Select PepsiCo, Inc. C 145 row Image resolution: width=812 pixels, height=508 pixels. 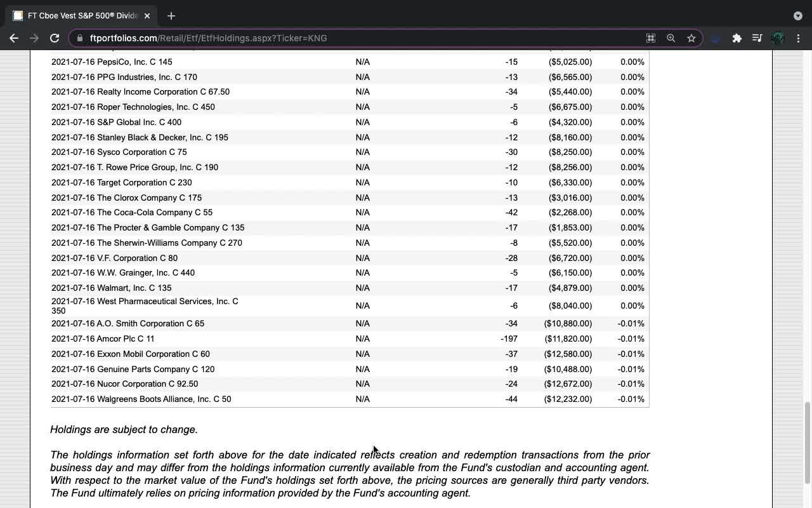pos(349,62)
